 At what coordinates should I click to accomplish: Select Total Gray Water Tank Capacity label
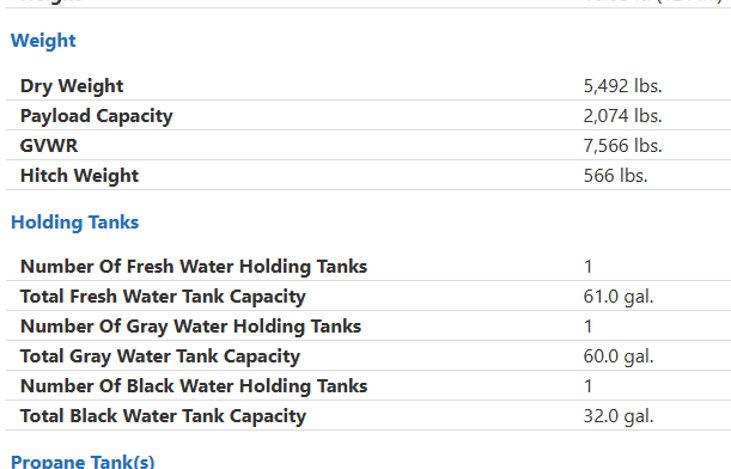(160, 356)
